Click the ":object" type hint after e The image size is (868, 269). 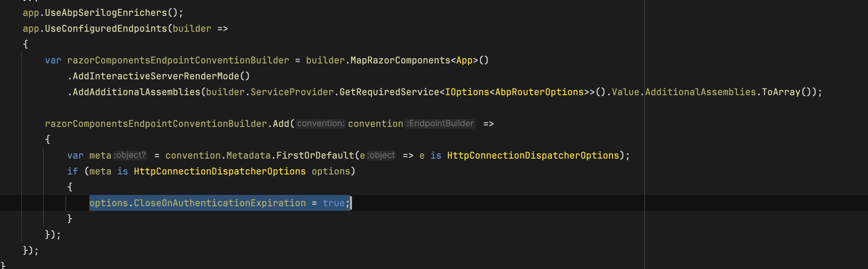point(381,155)
